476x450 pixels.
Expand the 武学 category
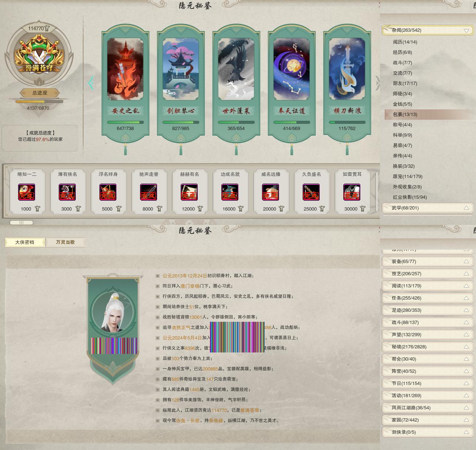pos(428,208)
